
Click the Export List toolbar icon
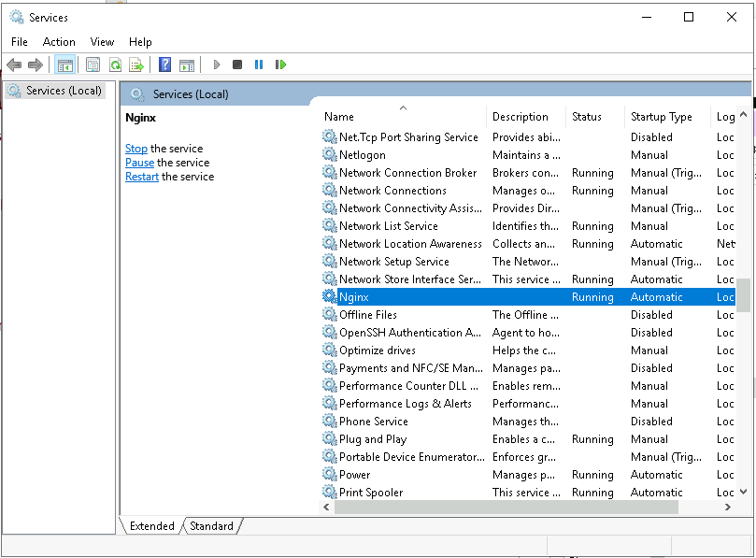point(136,64)
